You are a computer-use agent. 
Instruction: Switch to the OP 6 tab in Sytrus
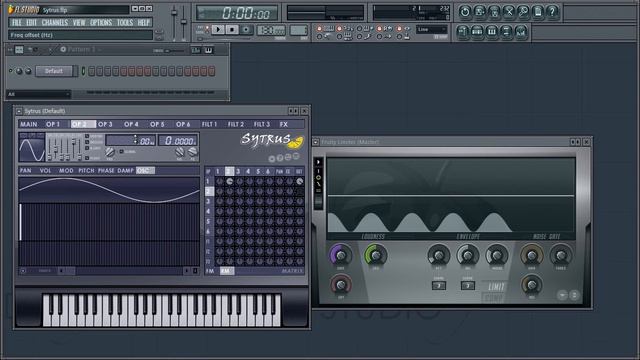[x=183, y=124]
